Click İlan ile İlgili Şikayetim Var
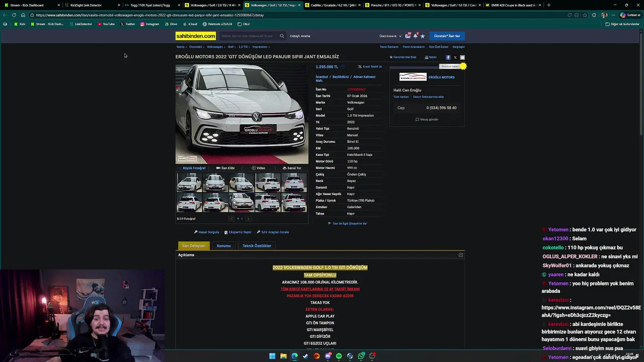Screen dimensions: 644x362 347,224
